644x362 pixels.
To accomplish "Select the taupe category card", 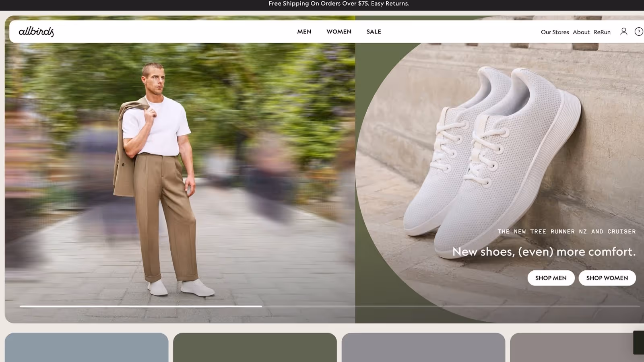I will coord(577,347).
